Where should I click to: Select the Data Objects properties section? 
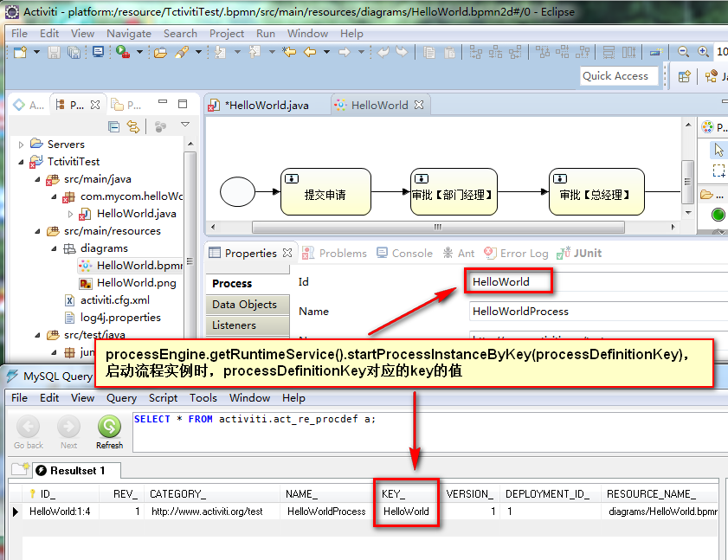pyautogui.click(x=248, y=305)
